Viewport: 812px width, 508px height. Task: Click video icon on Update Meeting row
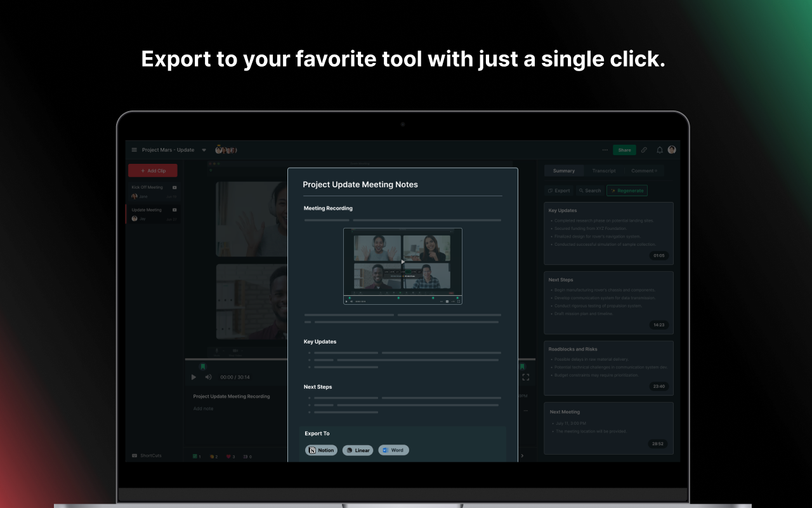pyautogui.click(x=174, y=210)
